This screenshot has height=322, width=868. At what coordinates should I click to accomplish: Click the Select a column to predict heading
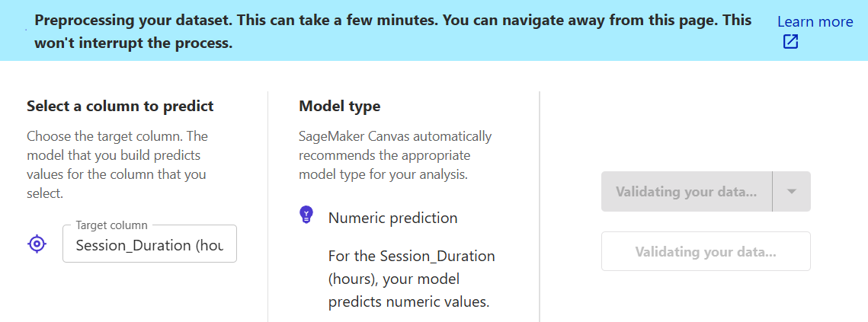[120, 107]
